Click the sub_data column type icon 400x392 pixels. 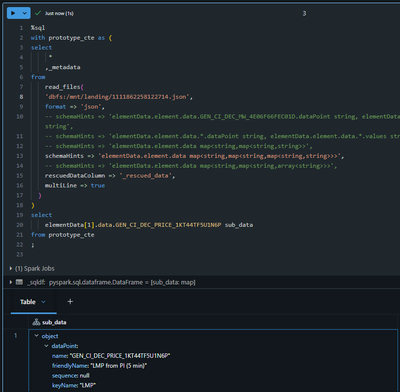click(x=36, y=322)
